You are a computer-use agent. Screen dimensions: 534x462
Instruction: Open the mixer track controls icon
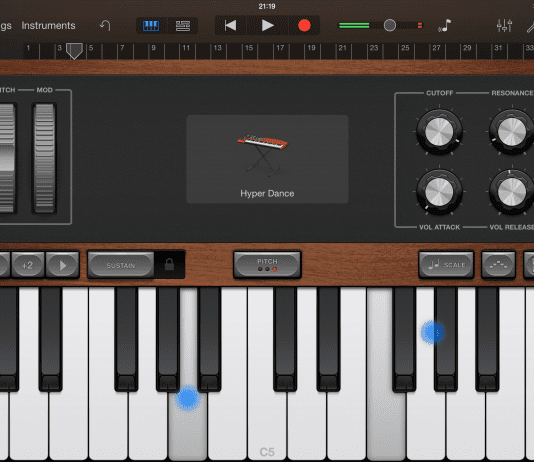coord(504,26)
